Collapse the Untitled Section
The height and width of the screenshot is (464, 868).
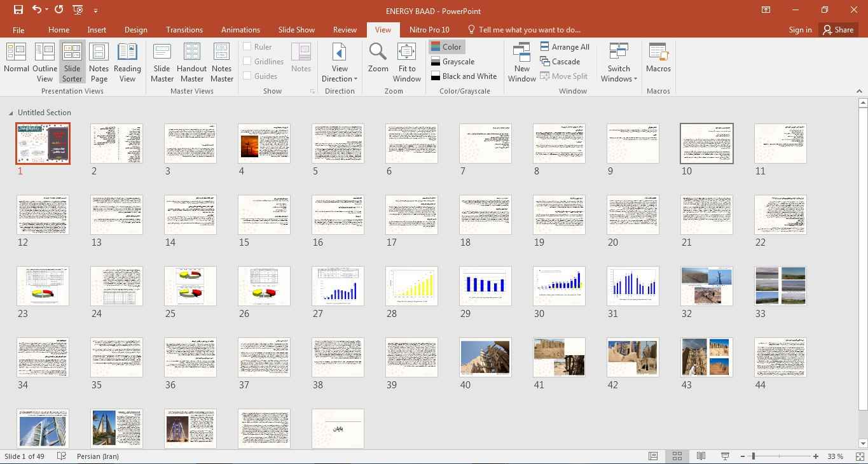click(11, 113)
